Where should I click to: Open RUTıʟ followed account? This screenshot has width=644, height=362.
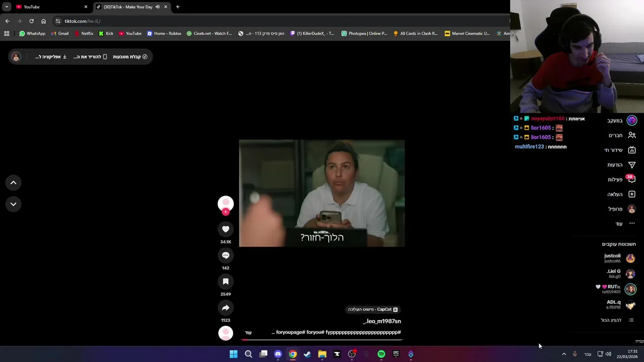pyautogui.click(x=617, y=289)
